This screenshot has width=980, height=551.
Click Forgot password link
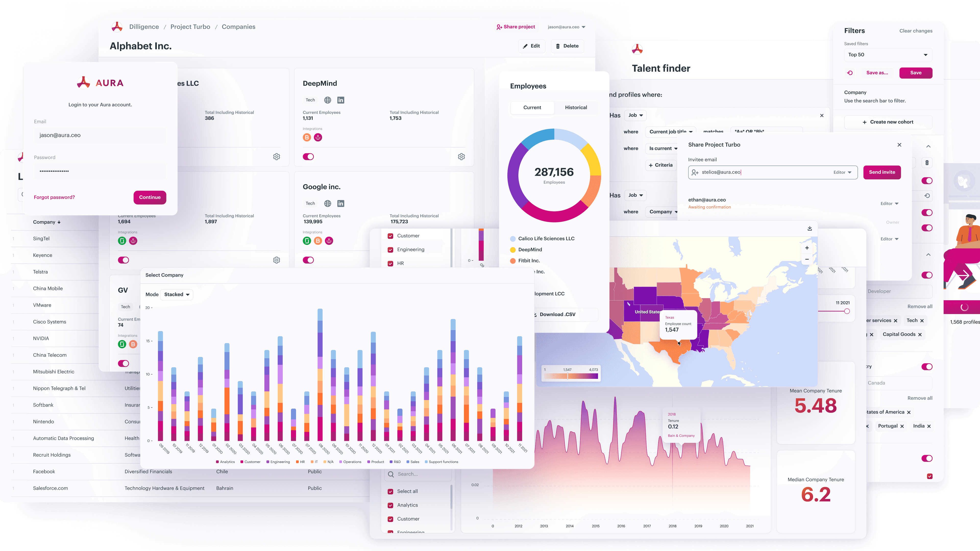tap(54, 197)
